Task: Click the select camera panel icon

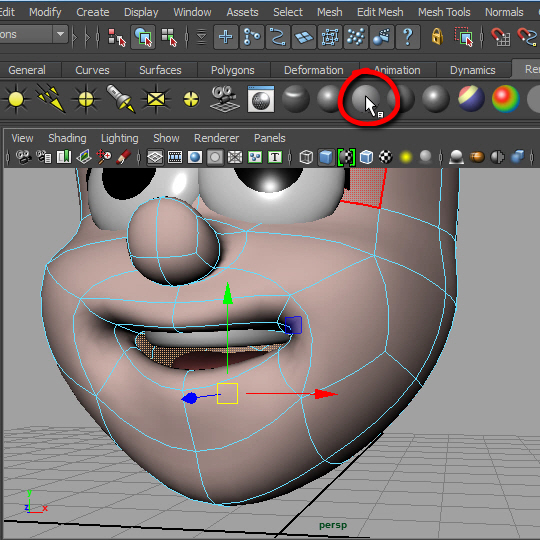Action: [x=23, y=157]
